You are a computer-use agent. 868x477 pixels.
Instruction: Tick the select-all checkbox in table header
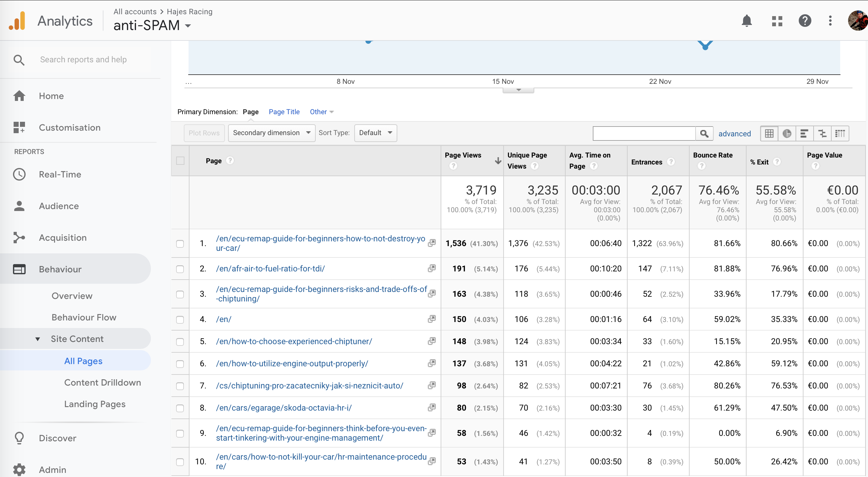pyautogui.click(x=180, y=161)
